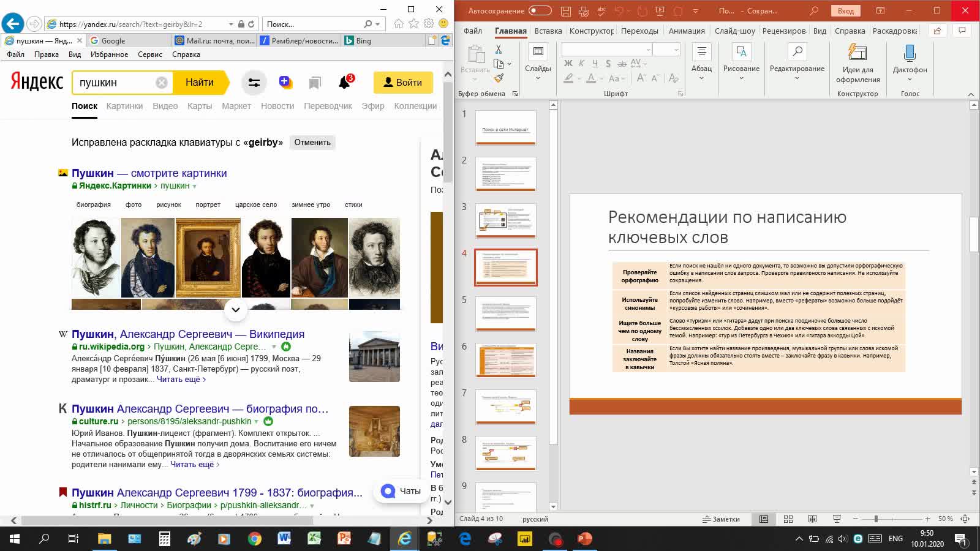The height and width of the screenshot is (551, 980).
Task: Open the Windows Start menu
Action: tap(15, 539)
